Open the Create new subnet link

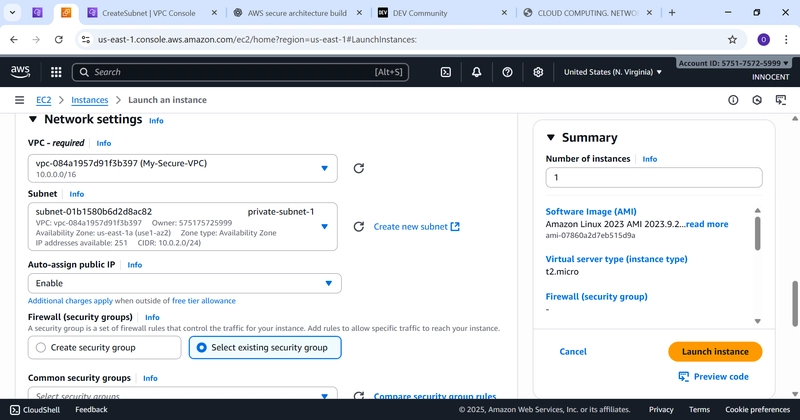click(417, 227)
